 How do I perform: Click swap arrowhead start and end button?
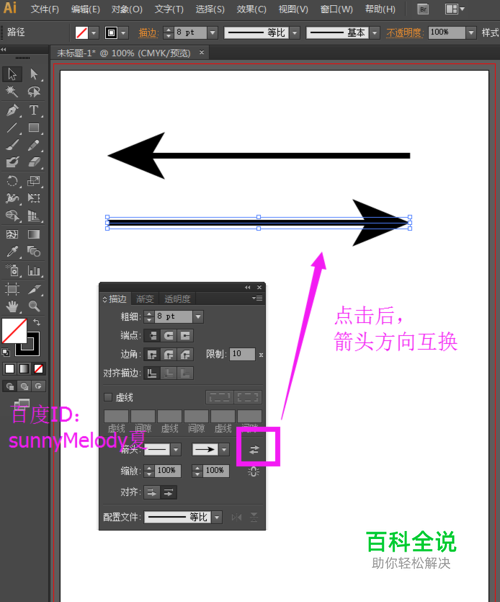254,450
